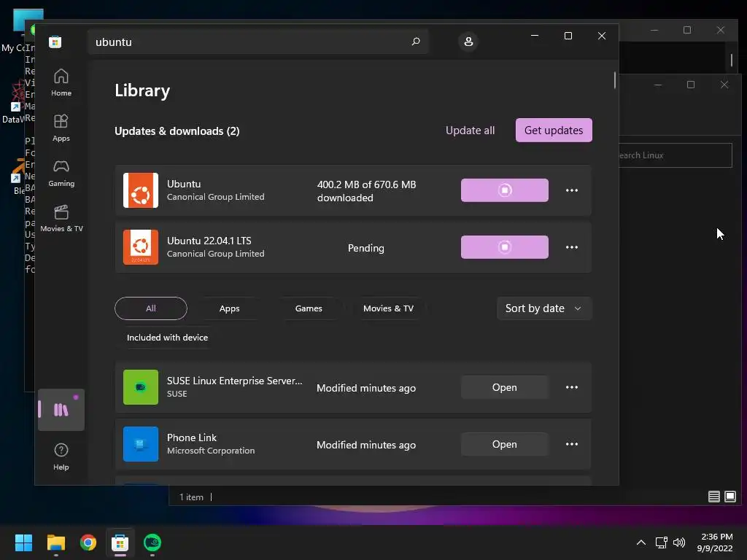The image size is (747, 560).
Task: Click the SUSE Linux Enterprise Server name
Action: (x=234, y=381)
